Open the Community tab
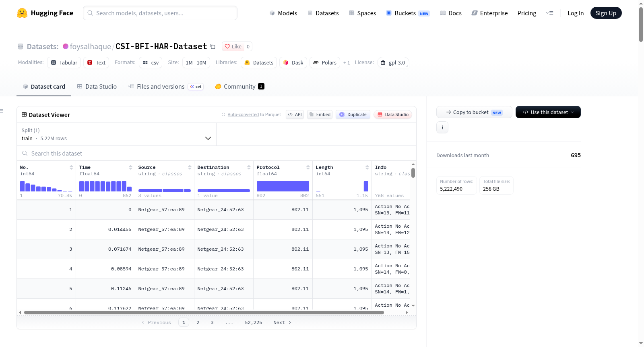The image size is (644, 347). click(240, 87)
